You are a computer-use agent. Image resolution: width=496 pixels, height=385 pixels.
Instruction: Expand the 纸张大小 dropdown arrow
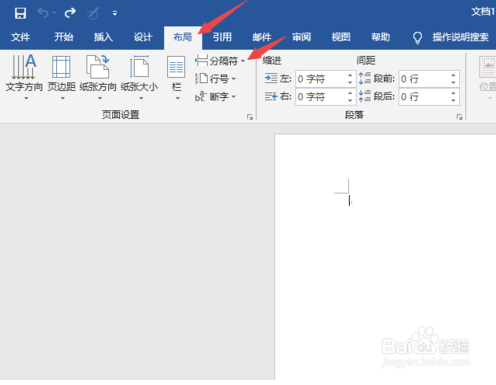coord(141,98)
